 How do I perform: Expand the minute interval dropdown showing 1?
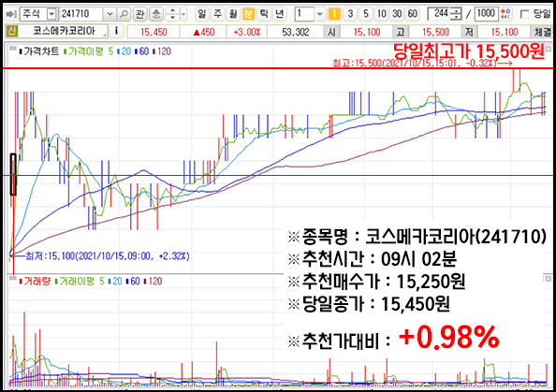point(319,14)
